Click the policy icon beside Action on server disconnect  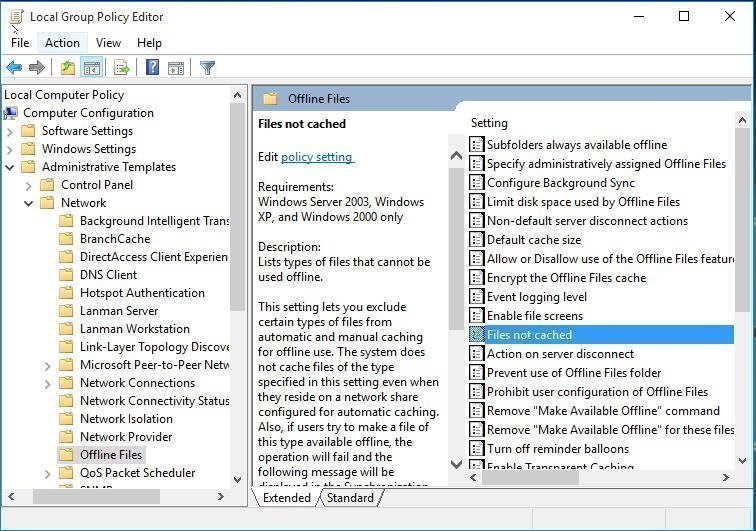coord(476,354)
